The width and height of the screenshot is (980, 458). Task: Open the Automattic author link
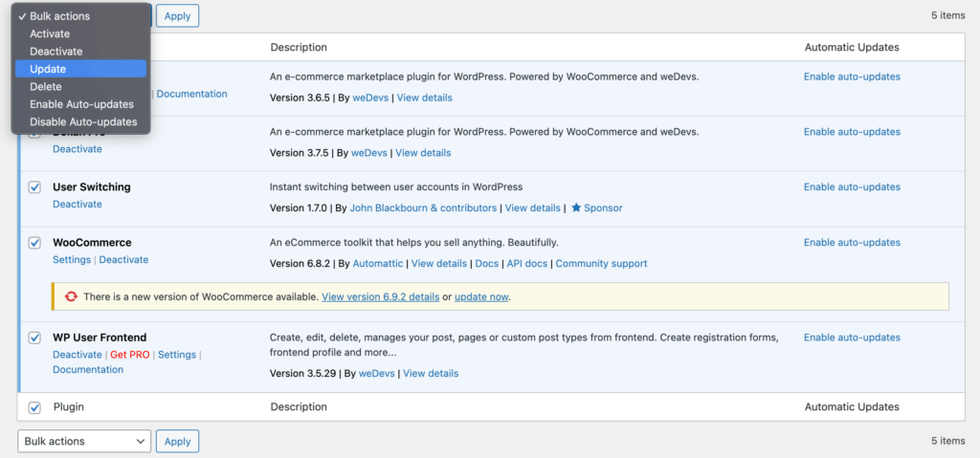pos(378,263)
